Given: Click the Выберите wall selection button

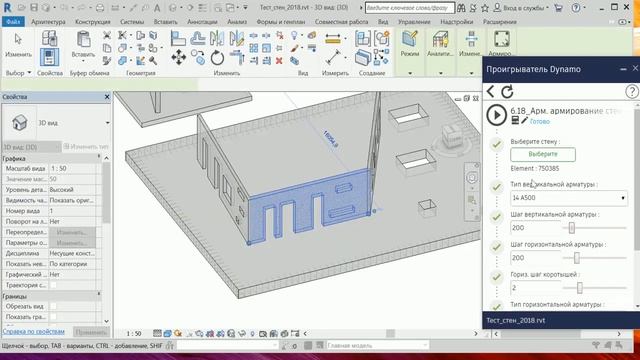Looking at the screenshot, I should tap(543, 154).
